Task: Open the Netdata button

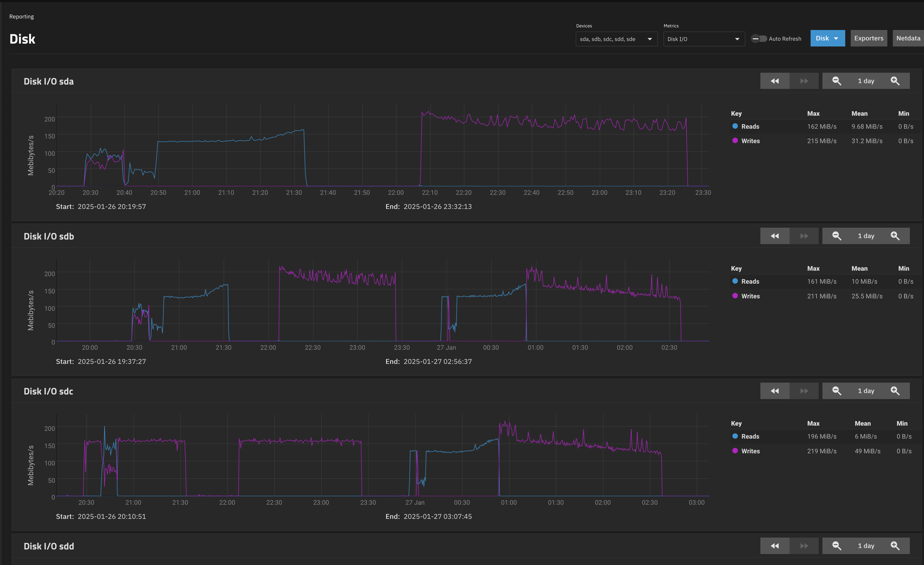Action: pyautogui.click(x=908, y=38)
